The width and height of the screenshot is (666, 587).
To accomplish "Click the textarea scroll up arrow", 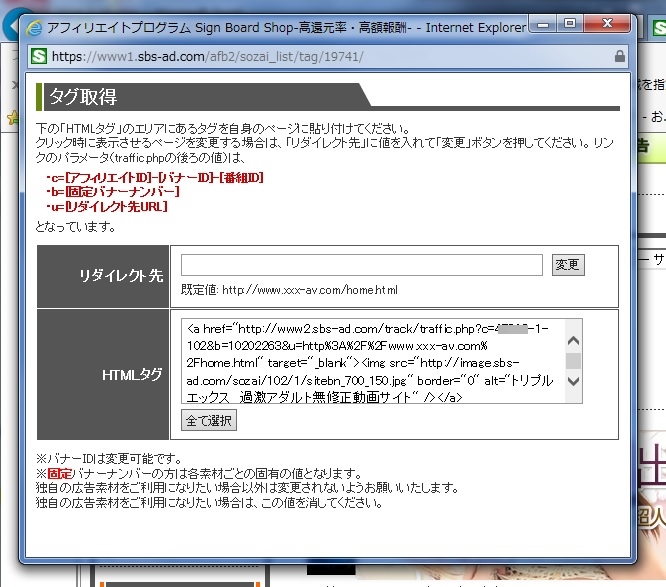I will (573, 340).
